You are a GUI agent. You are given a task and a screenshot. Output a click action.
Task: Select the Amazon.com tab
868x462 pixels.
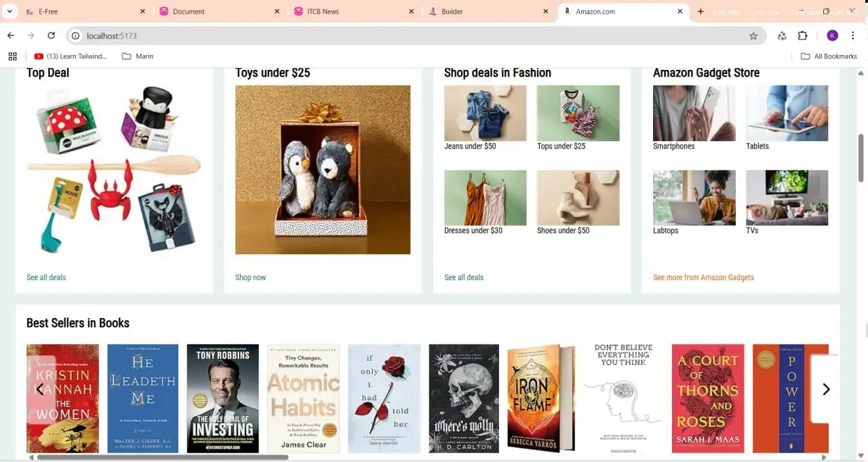[x=623, y=12]
